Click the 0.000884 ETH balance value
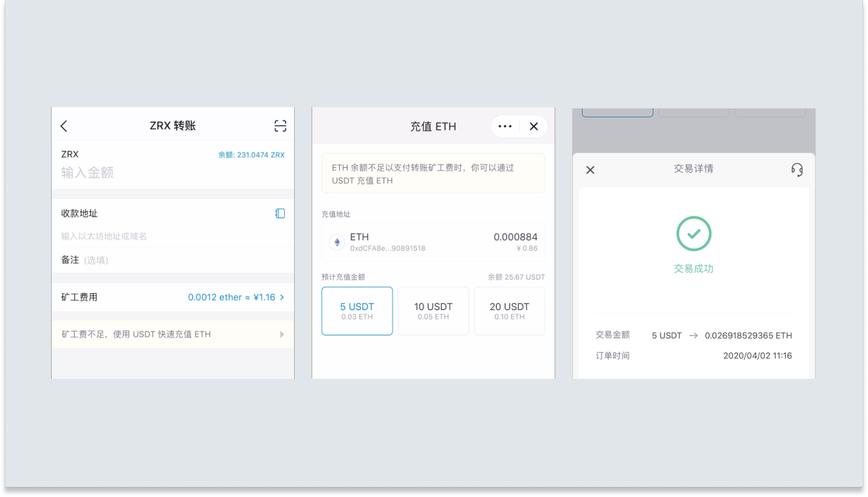This screenshot has width=868, height=497. [515, 237]
